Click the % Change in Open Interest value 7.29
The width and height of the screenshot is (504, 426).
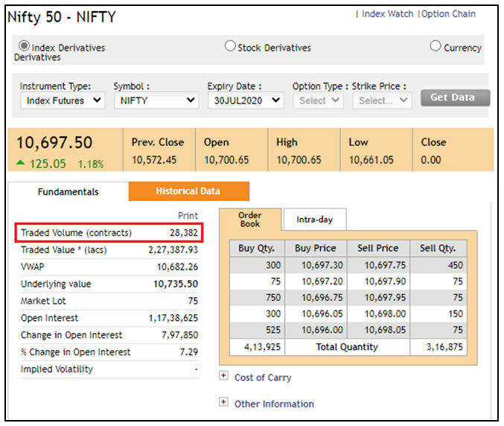[188, 352]
